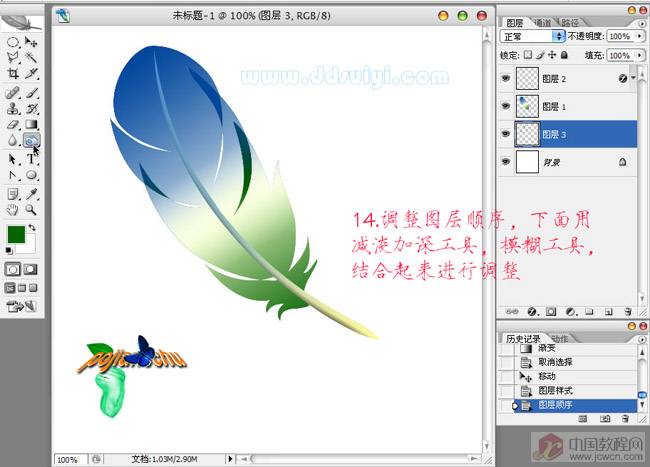Select the Gradient tool
The image size is (650, 467).
(31, 124)
